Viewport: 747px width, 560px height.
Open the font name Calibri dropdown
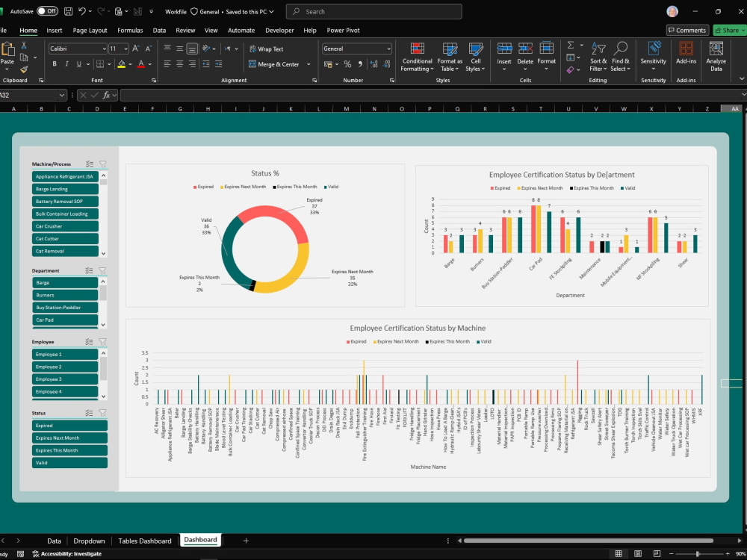pyautogui.click(x=104, y=49)
